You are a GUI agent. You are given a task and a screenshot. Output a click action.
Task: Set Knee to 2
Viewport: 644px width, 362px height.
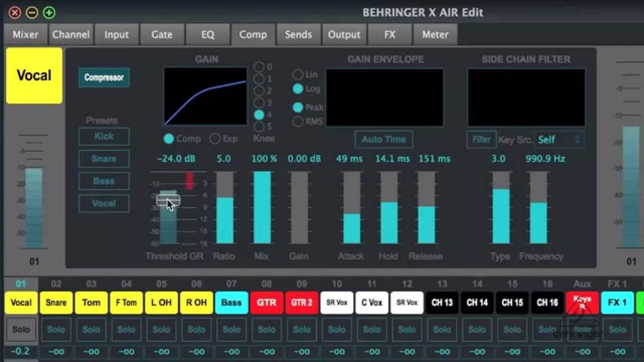pos(259,91)
